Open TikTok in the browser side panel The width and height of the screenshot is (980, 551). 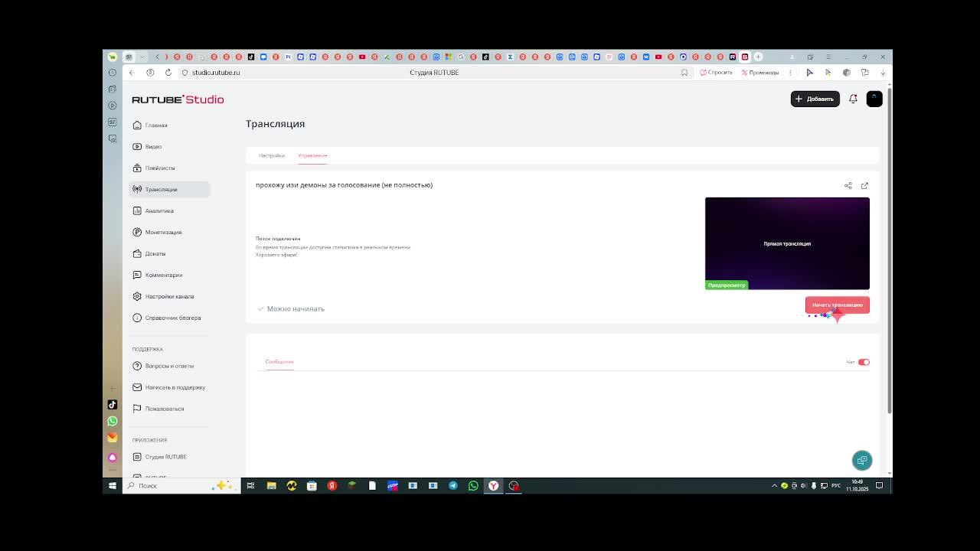click(x=113, y=405)
